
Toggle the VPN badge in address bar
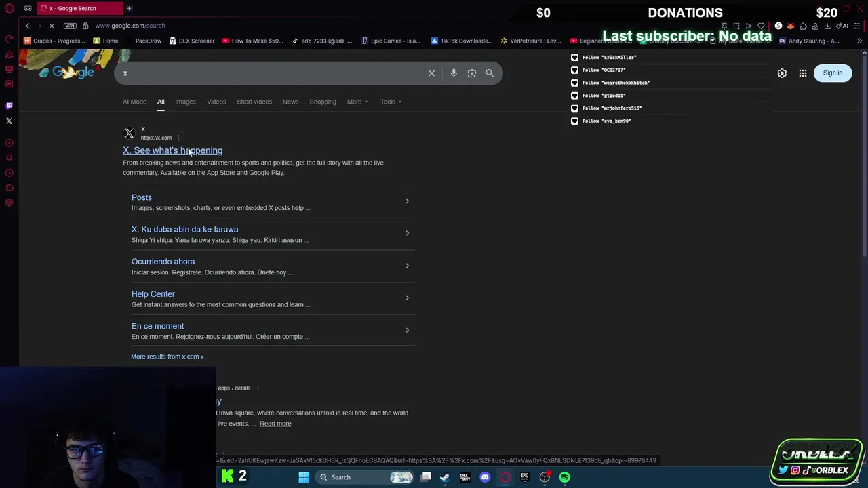point(70,26)
